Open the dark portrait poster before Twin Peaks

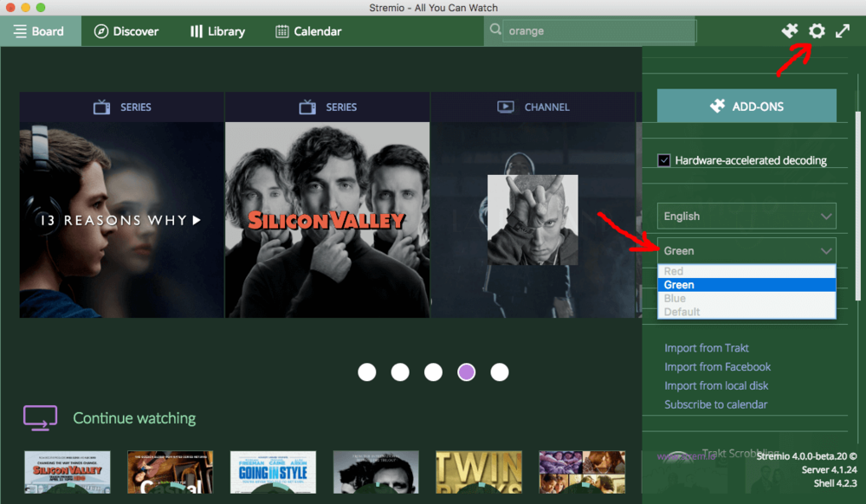376,472
